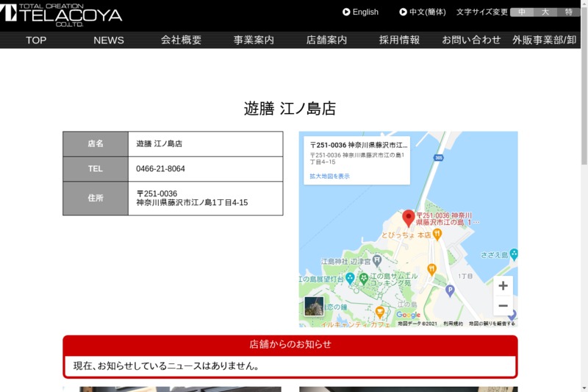Click the さざえ島 map marker
This screenshot has width=588, height=392.
click(514, 254)
